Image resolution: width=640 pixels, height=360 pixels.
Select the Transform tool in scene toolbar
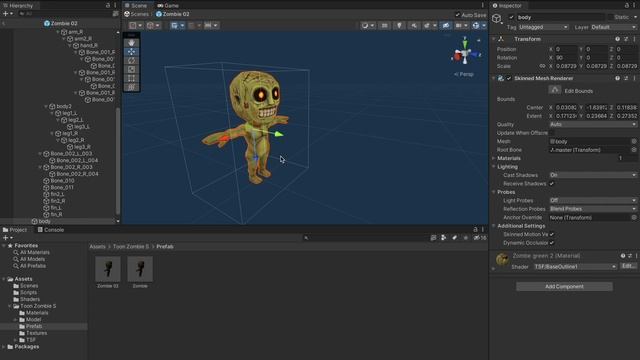click(x=131, y=87)
